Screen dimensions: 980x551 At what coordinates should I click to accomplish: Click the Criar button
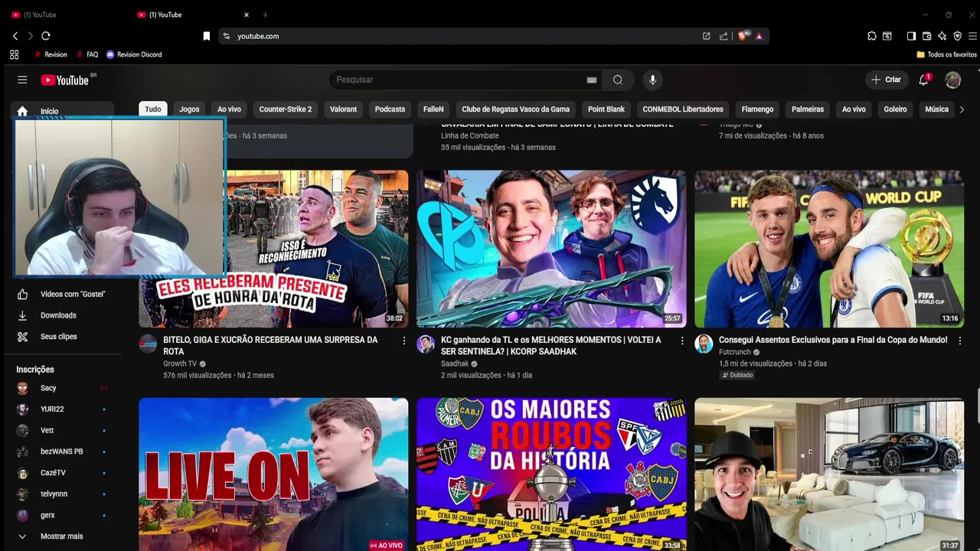coord(886,80)
